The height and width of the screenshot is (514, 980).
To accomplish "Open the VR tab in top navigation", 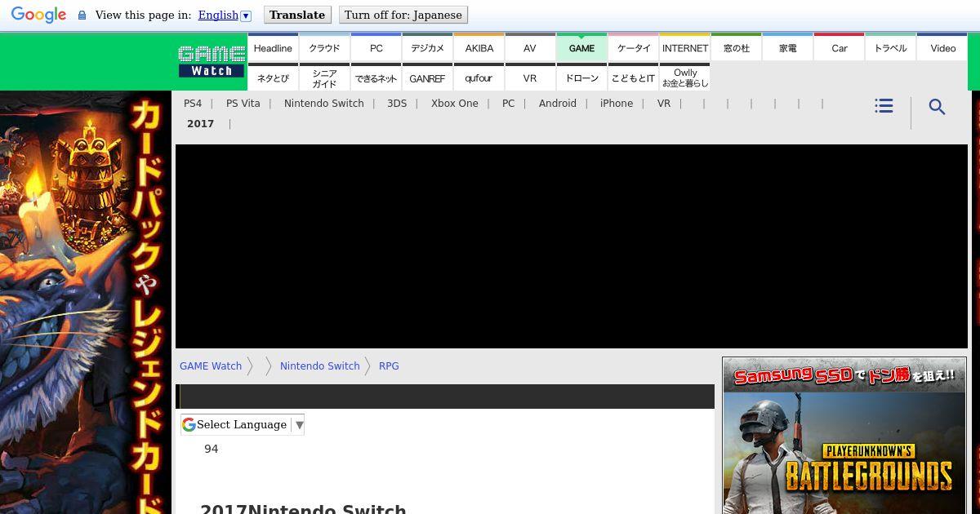I will click(x=530, y=78).
